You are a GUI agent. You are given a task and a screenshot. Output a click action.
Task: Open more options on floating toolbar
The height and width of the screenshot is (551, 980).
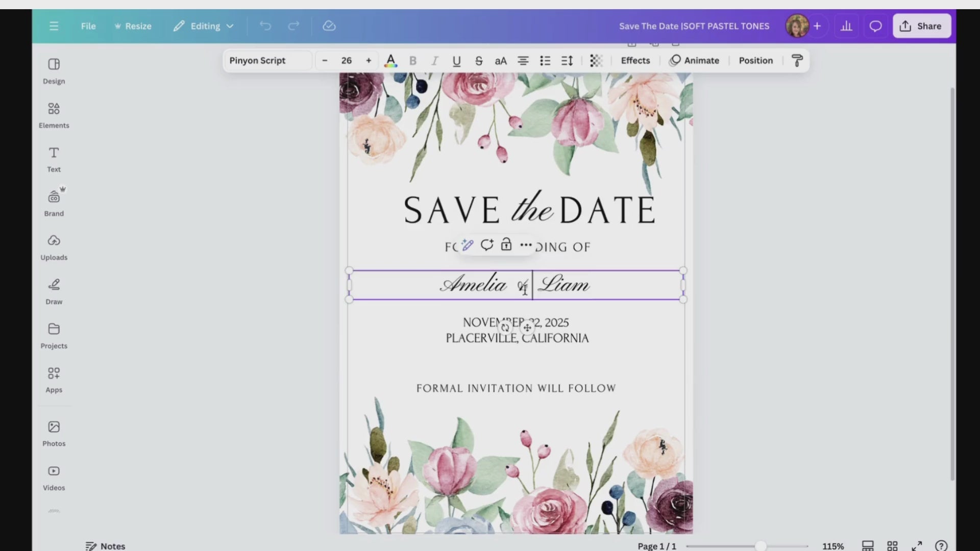pyautogui.click(x=526, y=245)
